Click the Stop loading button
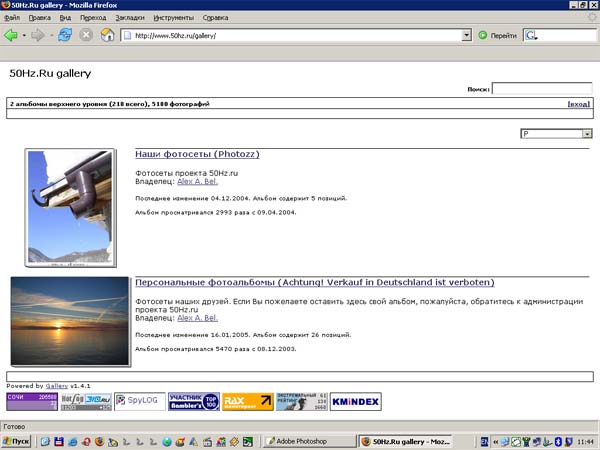 click(x=86, y=35)
